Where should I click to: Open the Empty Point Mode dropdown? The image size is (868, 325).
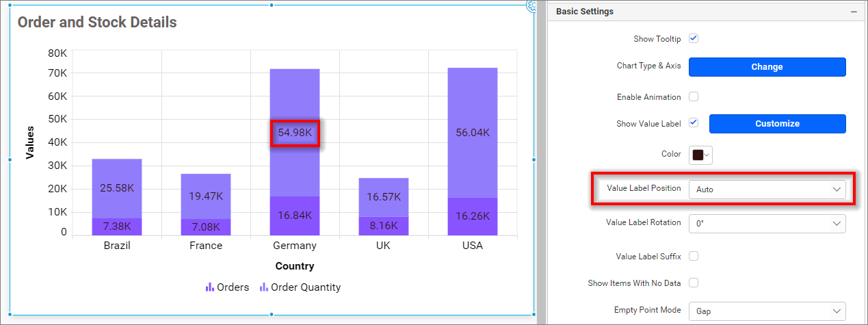pos(766,311)
